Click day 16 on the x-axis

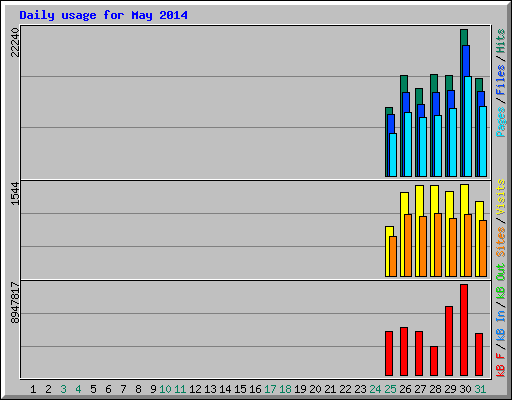pyautogui.click(x=255, y=389)
